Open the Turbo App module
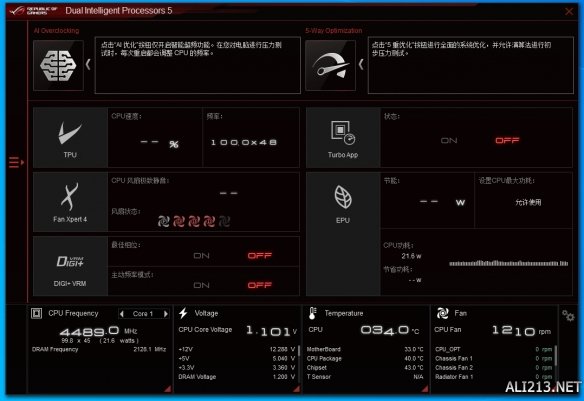The height and width of the screenshot is (401, 584). coord(343,138)
